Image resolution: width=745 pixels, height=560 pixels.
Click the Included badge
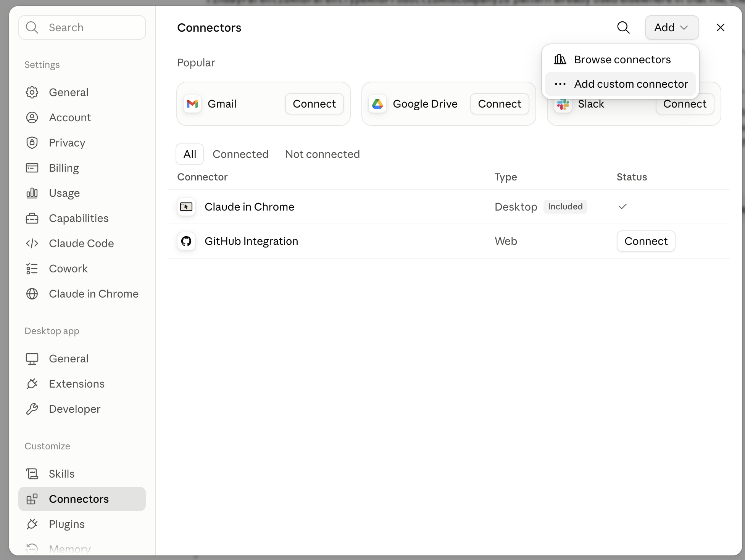(565, 207)
